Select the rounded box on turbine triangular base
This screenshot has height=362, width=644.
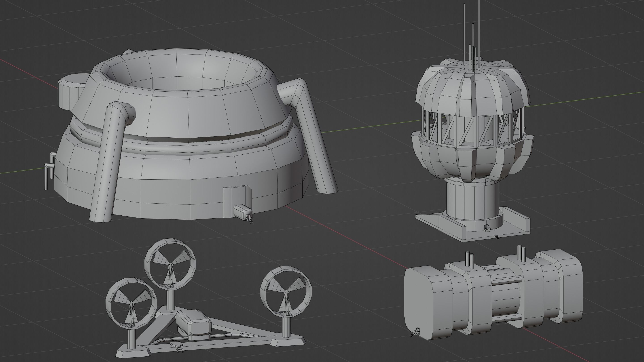(x=194, y=322)
